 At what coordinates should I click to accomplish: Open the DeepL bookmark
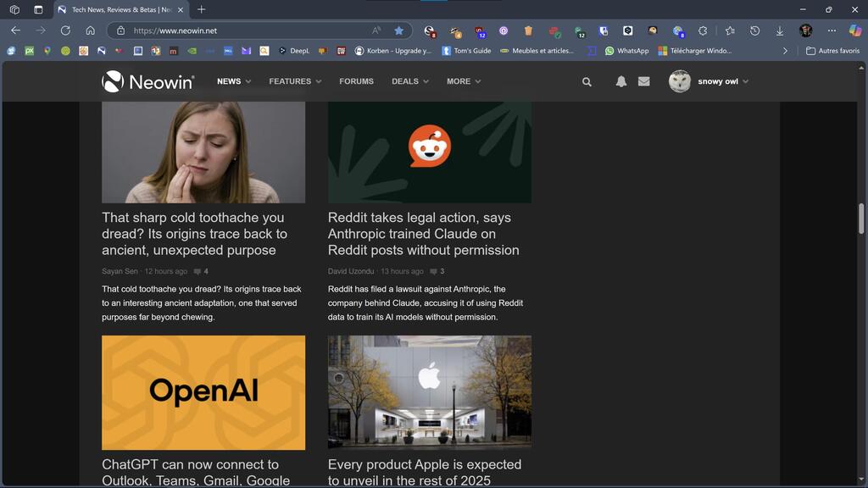point(294,50)
